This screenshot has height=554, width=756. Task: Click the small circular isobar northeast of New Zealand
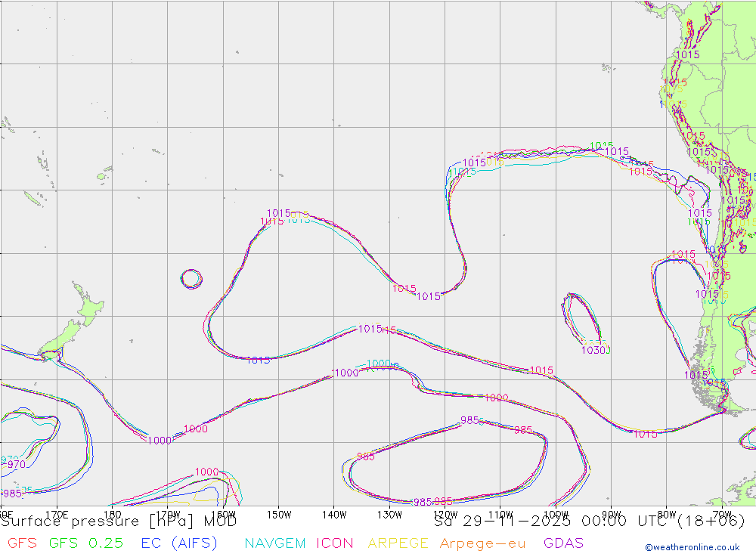point(191,279)
